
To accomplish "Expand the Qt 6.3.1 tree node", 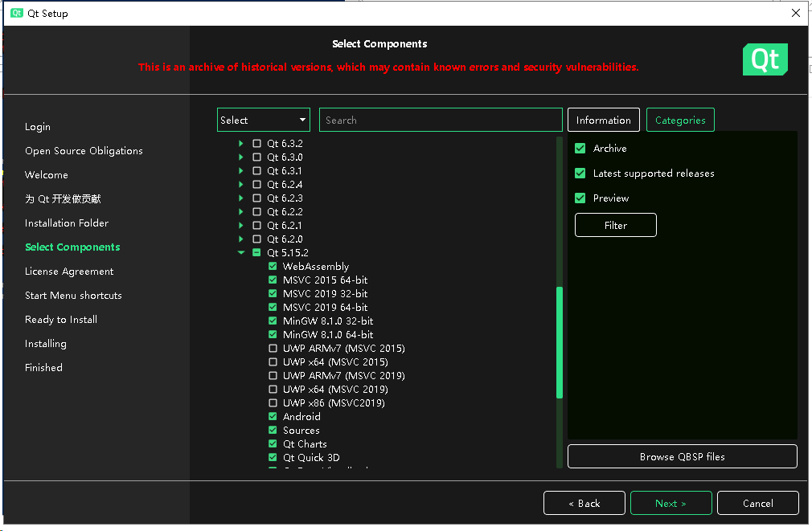I will click(x=241, y=171).
